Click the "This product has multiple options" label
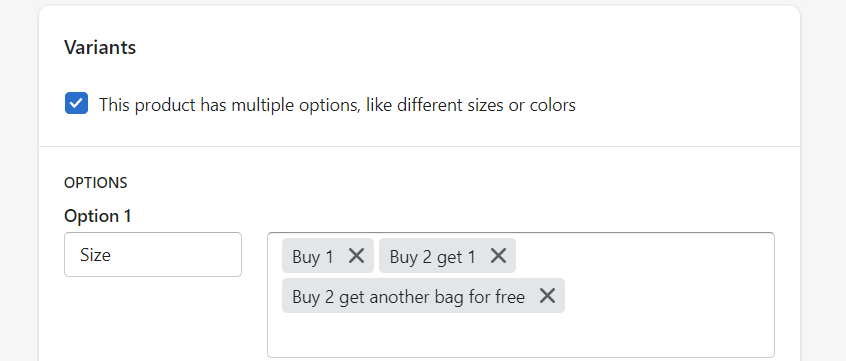The height and width of the screenshot is (361, 846). click(x=337, y=104)
